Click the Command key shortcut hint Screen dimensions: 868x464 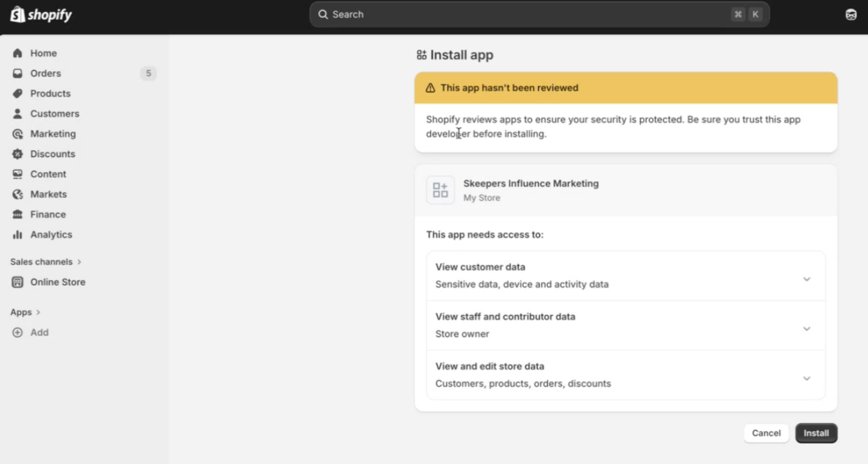[x=738, y=15]
